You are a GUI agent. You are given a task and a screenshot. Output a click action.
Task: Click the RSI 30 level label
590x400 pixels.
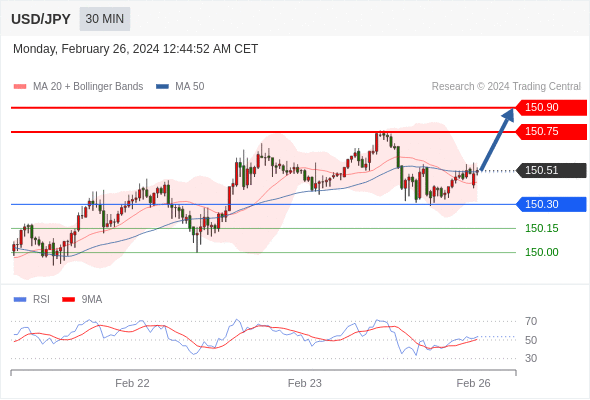(x=531, y=358)
